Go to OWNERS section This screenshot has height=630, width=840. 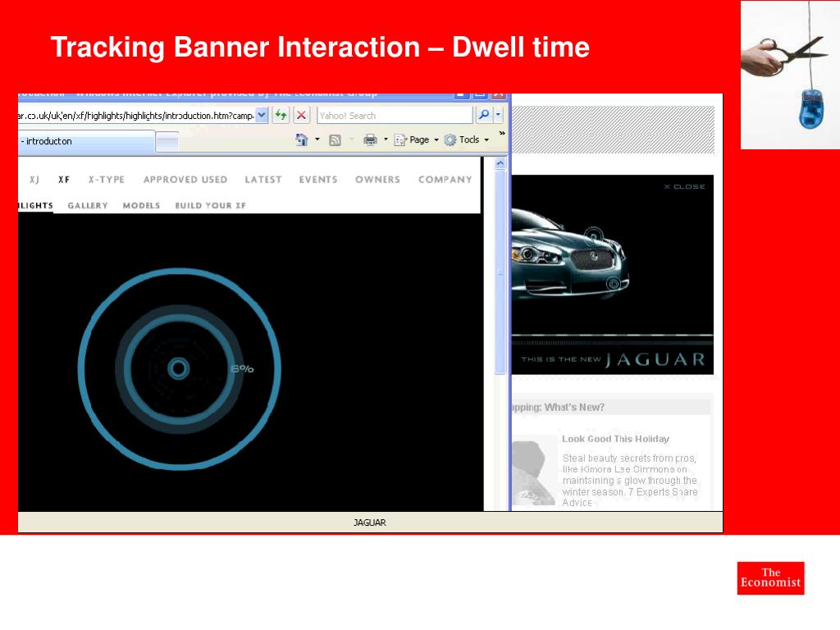[377, 180]
